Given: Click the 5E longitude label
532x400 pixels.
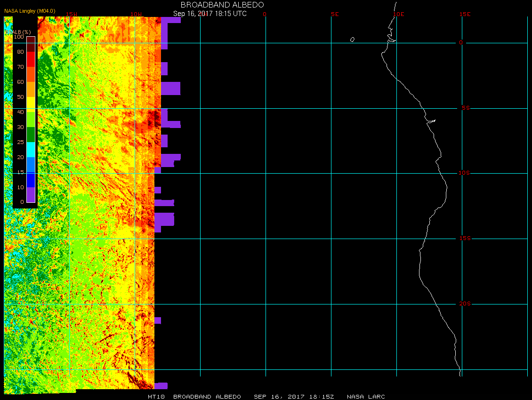Looking at the screenshot, I should click(x=335, y=14).
